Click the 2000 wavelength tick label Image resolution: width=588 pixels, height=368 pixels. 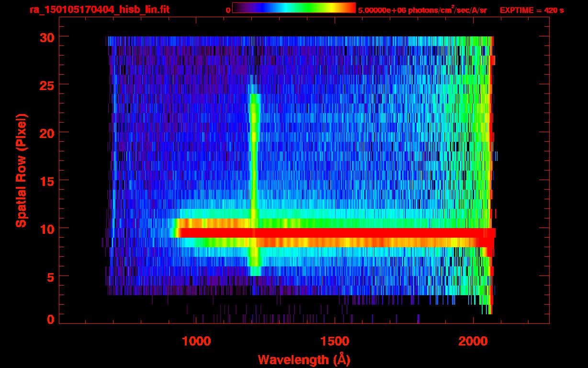tap(472, 341)
